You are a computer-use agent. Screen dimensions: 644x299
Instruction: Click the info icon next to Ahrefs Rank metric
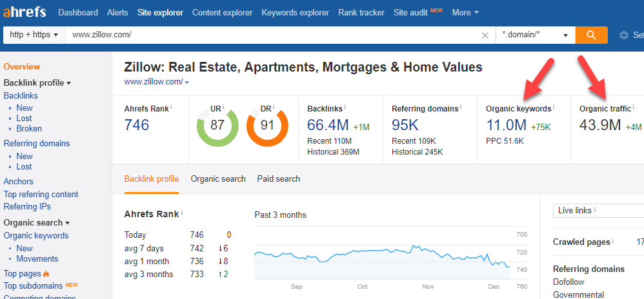click(171, 107)
